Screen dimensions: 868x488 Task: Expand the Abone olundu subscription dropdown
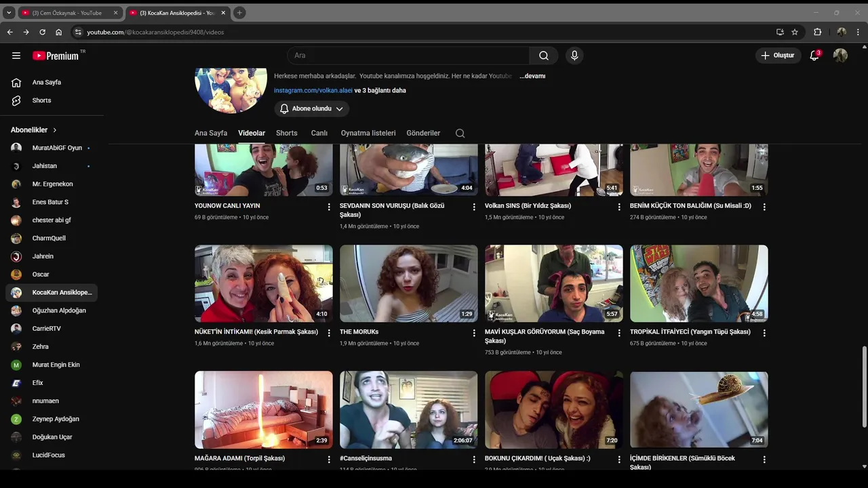click(x=312, y=108)
